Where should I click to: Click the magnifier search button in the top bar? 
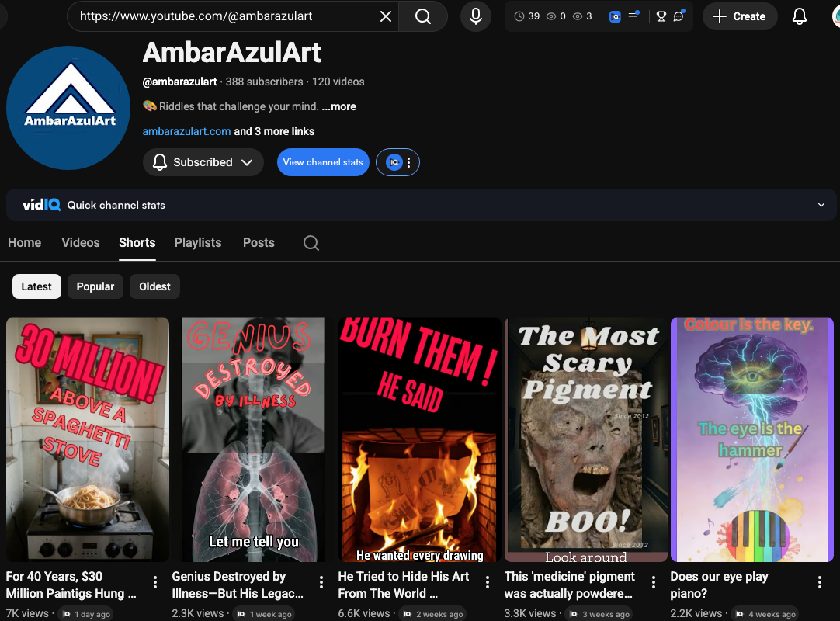pos(422,16)
